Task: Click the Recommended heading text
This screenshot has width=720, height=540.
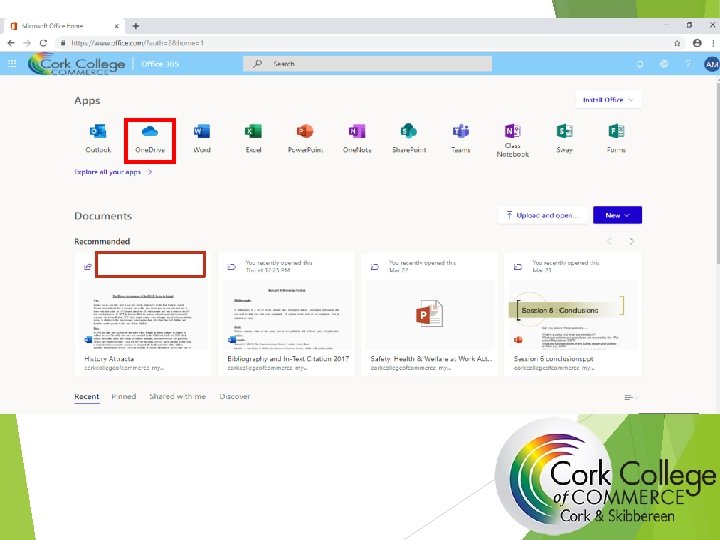Action: [x=102, y=241]
